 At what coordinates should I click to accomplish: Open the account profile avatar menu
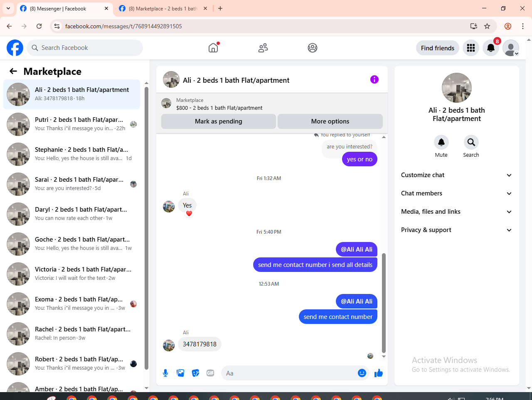click(x=511, y=48)
